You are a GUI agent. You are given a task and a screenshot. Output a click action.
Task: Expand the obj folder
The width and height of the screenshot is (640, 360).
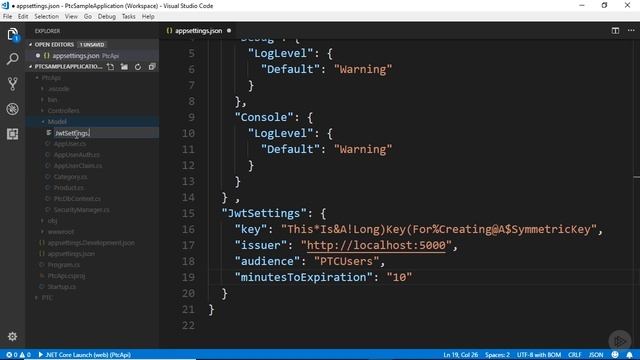point(42,220)
